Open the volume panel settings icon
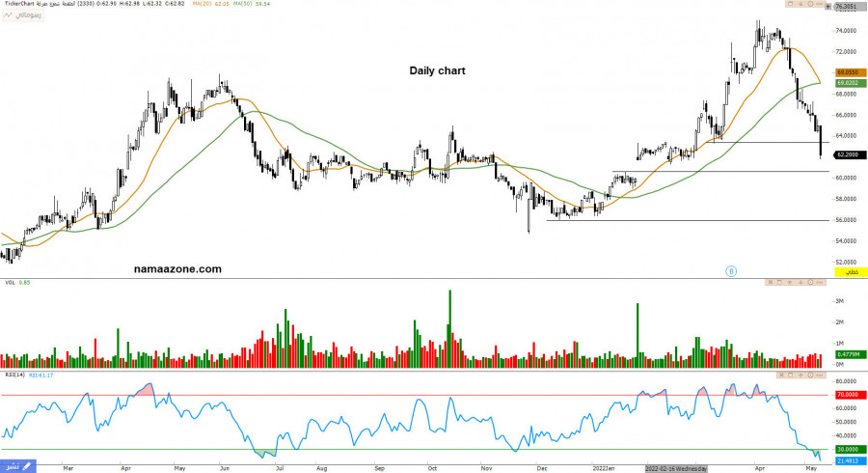 812,282
